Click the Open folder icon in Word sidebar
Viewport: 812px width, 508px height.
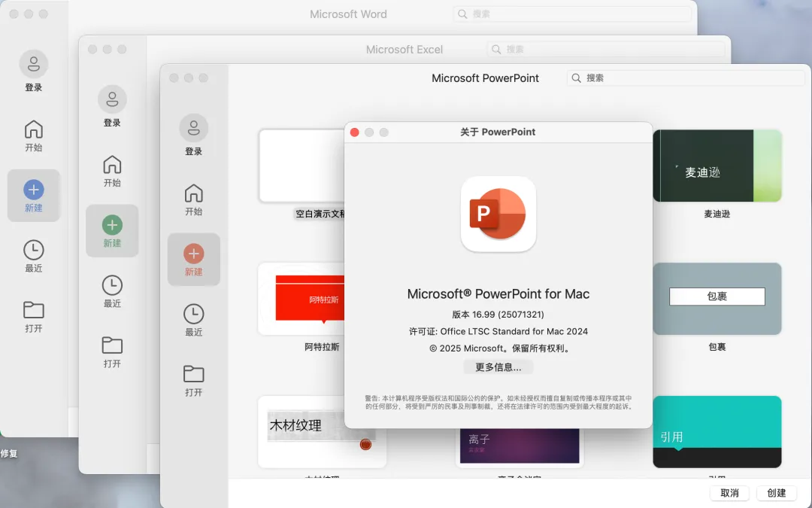pyautogui.click(x=34, y=310)
